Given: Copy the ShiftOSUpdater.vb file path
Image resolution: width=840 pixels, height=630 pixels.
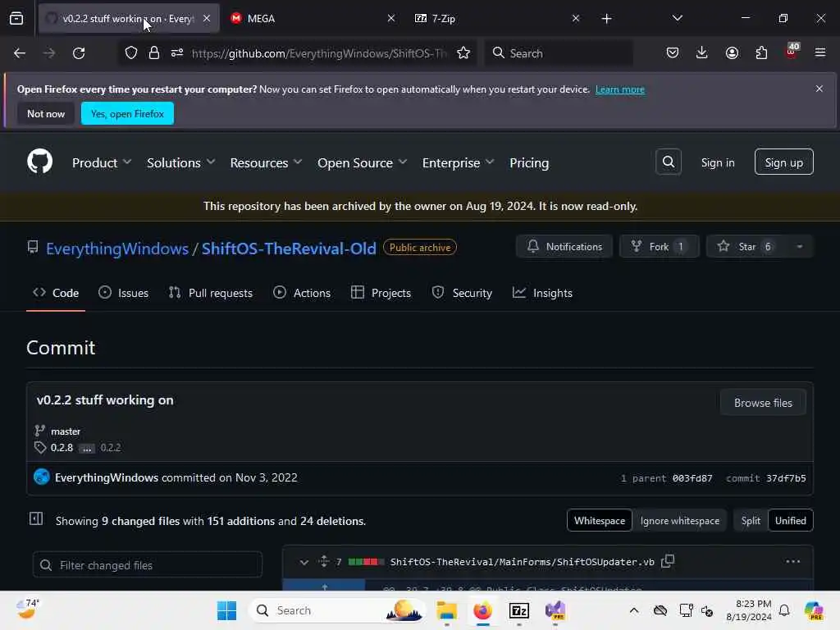Looking at the screenshot, I should tap(668, 561).
